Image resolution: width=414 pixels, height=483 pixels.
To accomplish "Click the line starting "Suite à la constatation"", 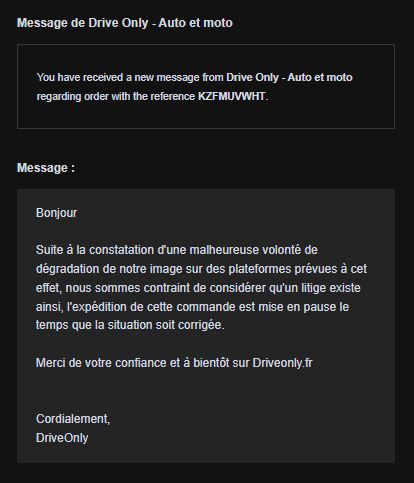I will tap(177, 250).
